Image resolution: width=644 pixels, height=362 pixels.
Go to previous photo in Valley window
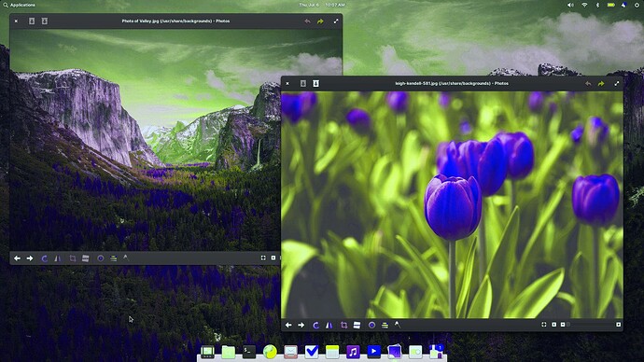coord(17,258)
